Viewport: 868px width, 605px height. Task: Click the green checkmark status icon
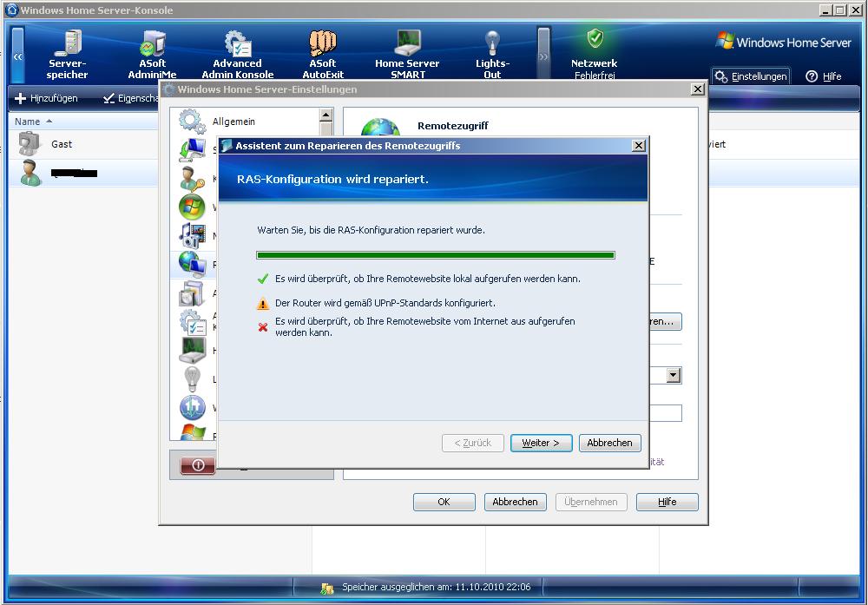[263, 279]
